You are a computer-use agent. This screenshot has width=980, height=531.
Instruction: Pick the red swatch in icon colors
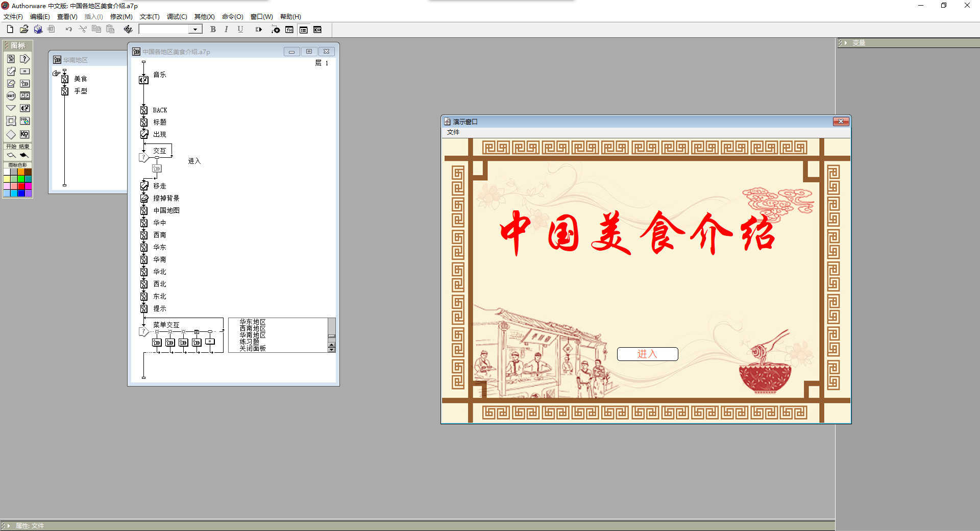point(21,186)
